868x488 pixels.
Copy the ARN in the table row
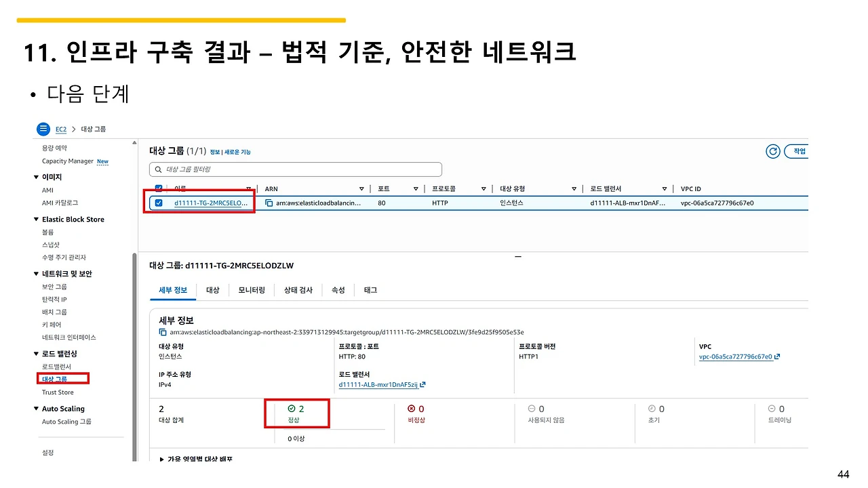click(x=269, y=203)
